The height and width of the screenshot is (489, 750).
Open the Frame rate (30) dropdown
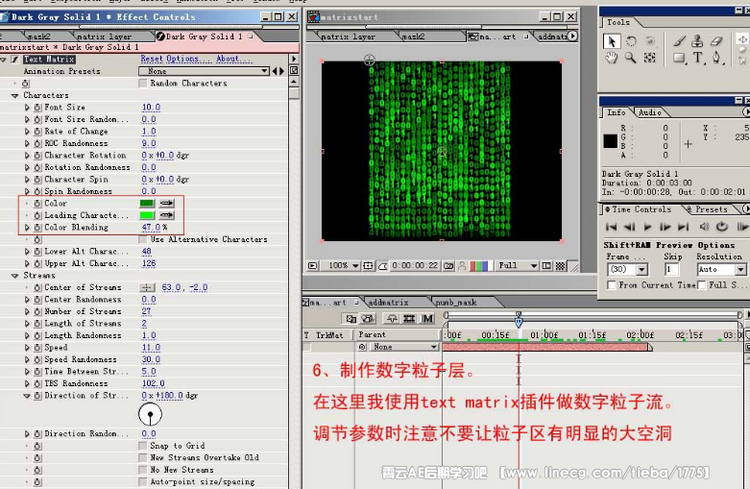click(x=628, y=269)
